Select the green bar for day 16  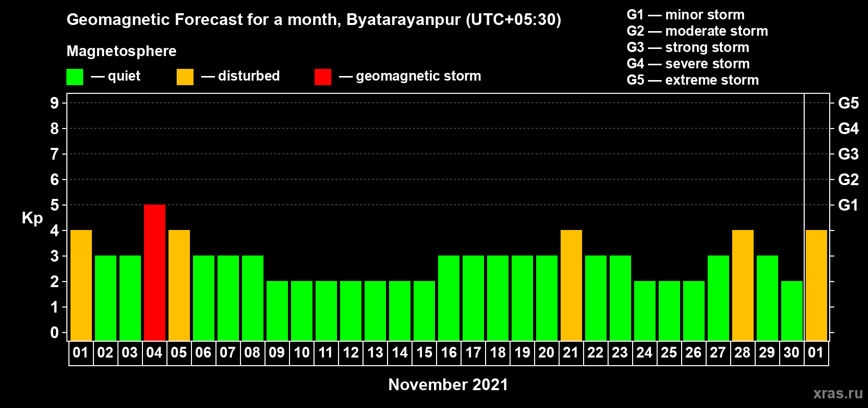449,298
